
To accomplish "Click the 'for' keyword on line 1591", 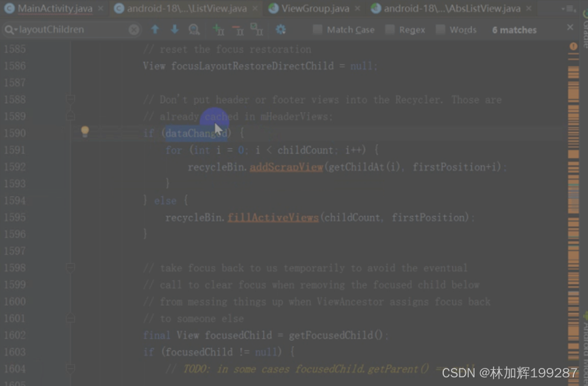I will point(173,151).
